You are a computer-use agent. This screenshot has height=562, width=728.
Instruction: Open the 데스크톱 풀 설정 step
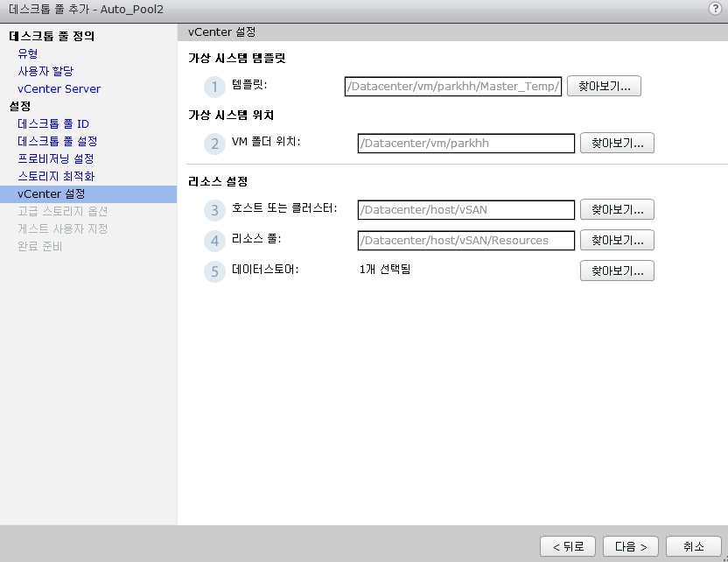tap(58, 141)
